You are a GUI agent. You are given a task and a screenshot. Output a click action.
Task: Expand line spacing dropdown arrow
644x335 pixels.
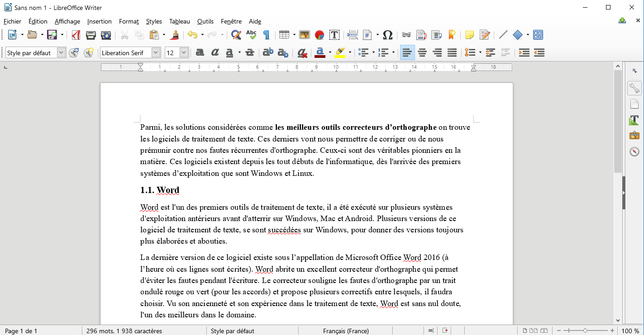tap(480, 53)
